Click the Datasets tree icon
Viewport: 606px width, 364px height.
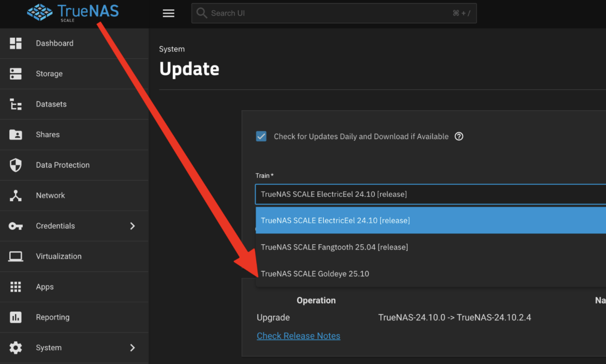point(15,104)
